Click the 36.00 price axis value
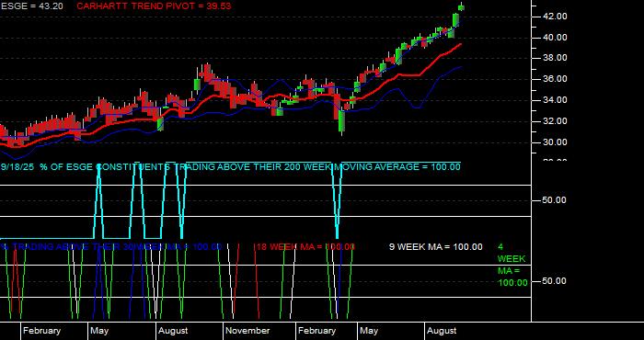The image size is (644, 340). [x=555, y=79]
